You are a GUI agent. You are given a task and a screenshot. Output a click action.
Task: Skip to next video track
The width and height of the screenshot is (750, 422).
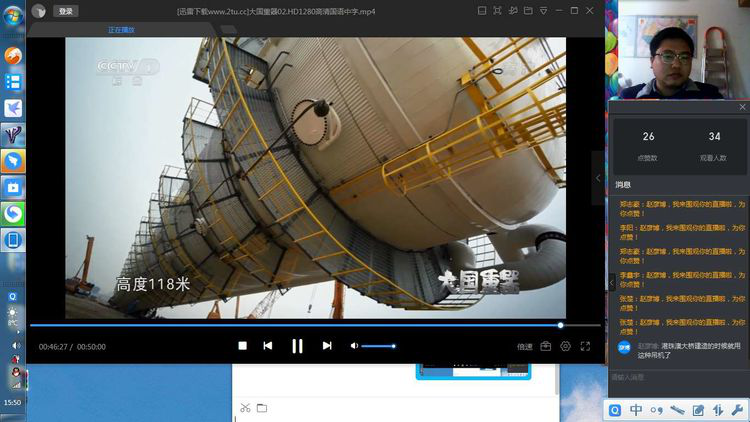[x=327, y=346]
